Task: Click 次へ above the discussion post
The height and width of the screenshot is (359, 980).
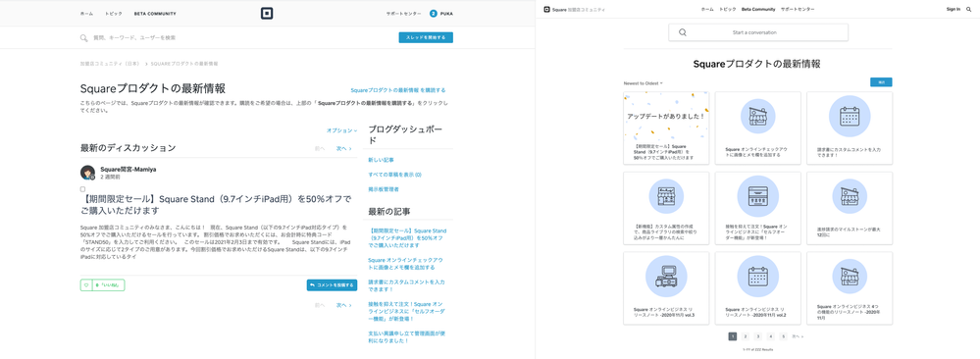Action: [343, 149]
